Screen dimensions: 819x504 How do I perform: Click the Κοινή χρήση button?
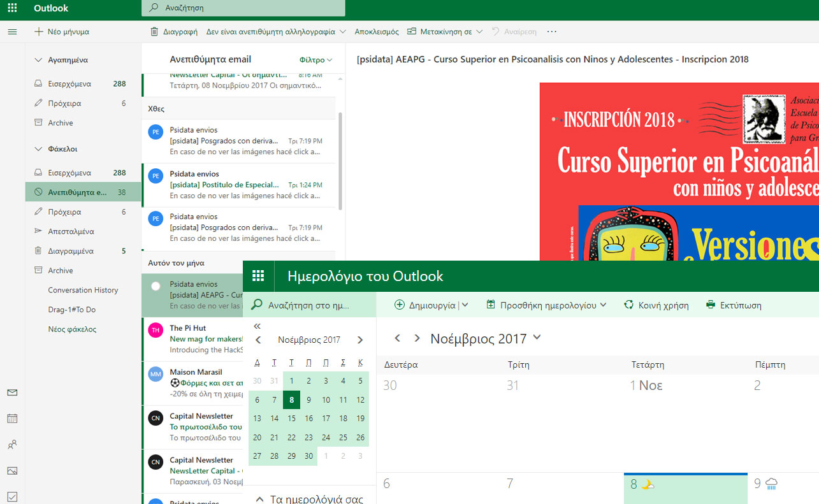pyautogui.click(x=656, y=305)
